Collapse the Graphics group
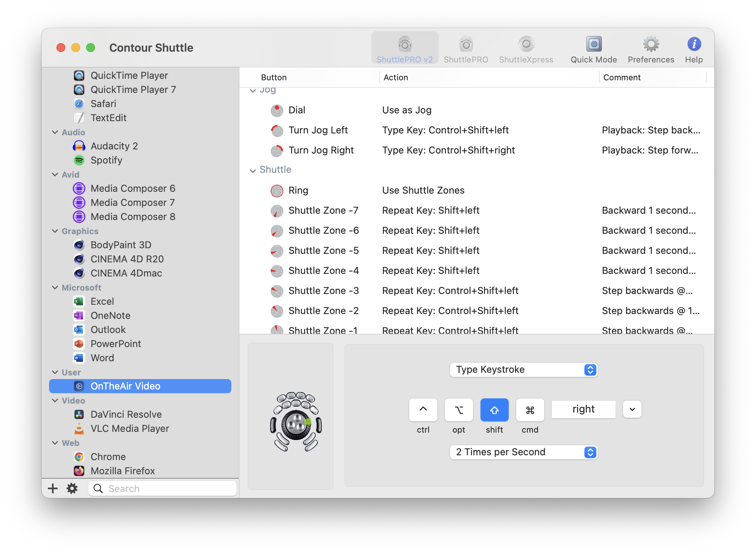The width and height of the screenshot is (756, 553). [55, 231]
